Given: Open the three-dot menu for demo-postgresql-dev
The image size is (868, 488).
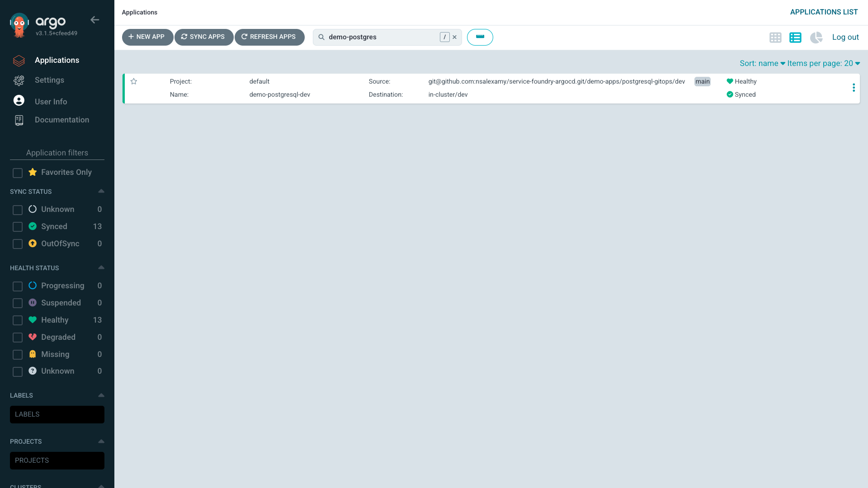Looking at the screenshot, I should coord(854,88).
